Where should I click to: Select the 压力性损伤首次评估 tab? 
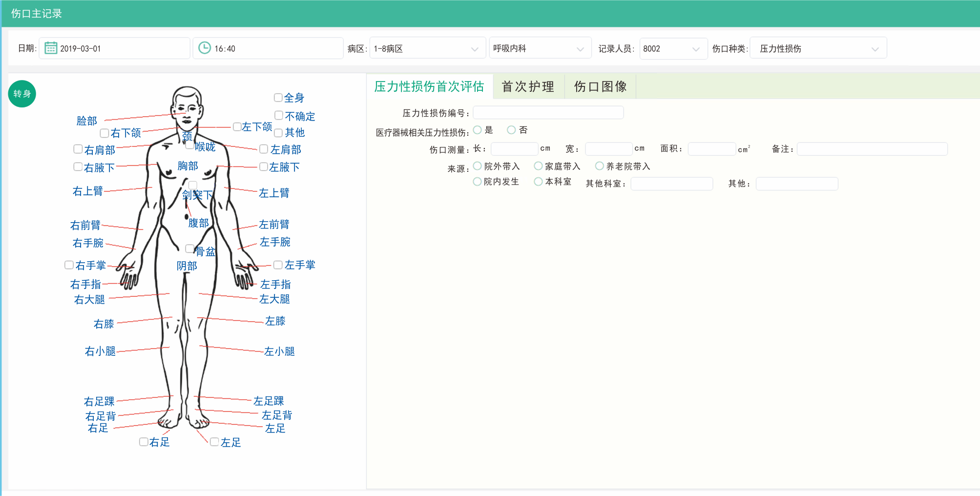click(x=429, y=87)
